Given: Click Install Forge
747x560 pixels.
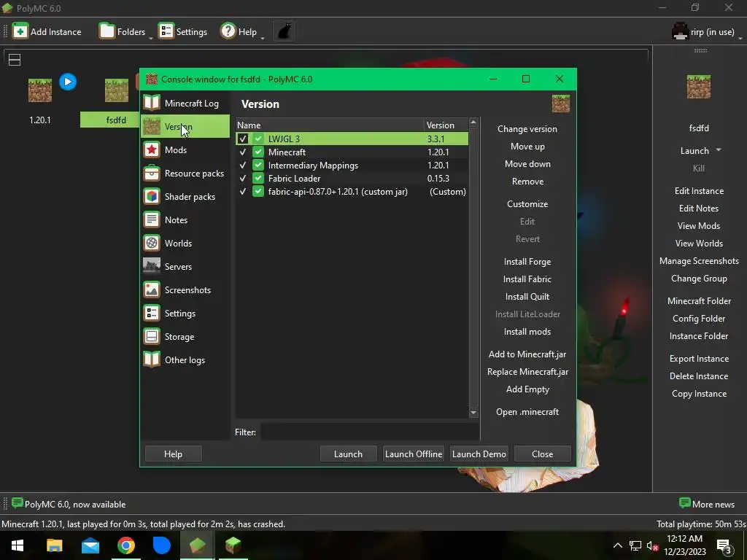Looking at the screenshot, I should coord(527,262).
